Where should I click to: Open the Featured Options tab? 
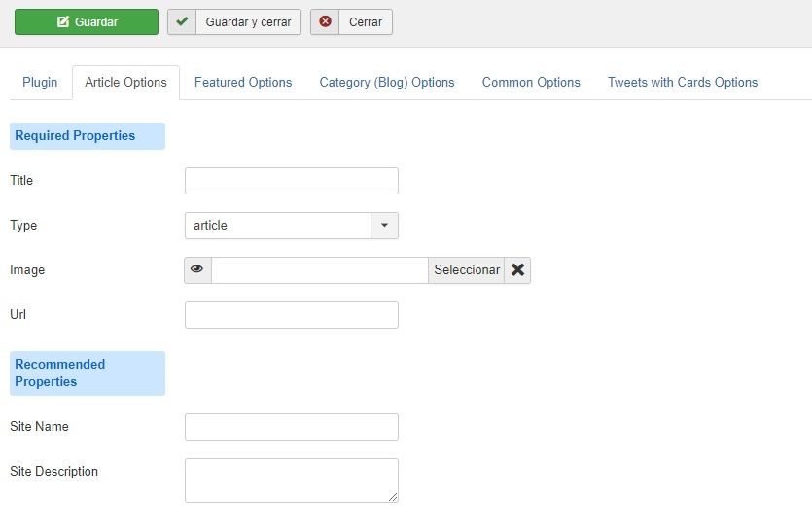click(243, 83)
